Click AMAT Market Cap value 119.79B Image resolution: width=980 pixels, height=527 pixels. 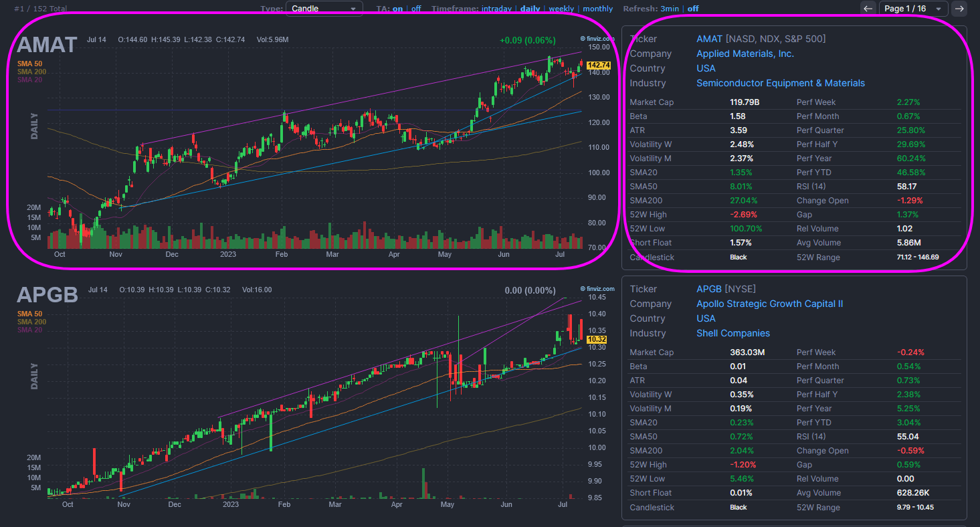[745, 102]
